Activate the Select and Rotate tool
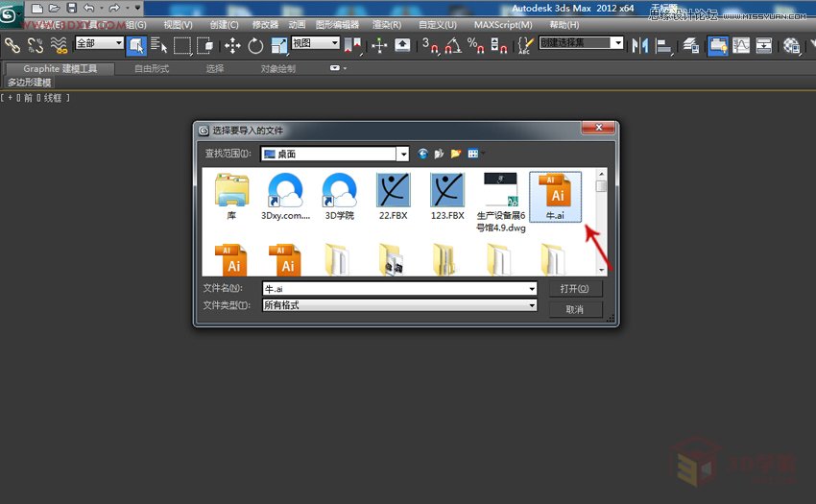816x504 pixels. tap(255, 46)
